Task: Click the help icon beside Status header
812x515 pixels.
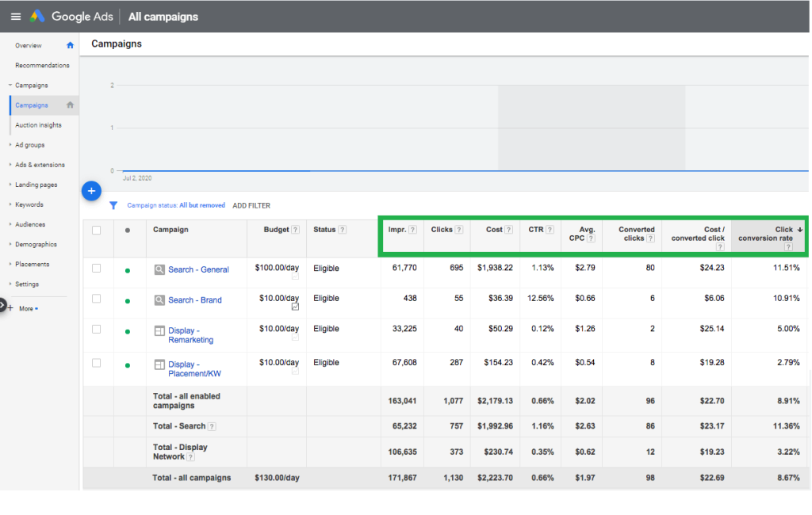Action: pyautogui.click(x=343, y=230)
